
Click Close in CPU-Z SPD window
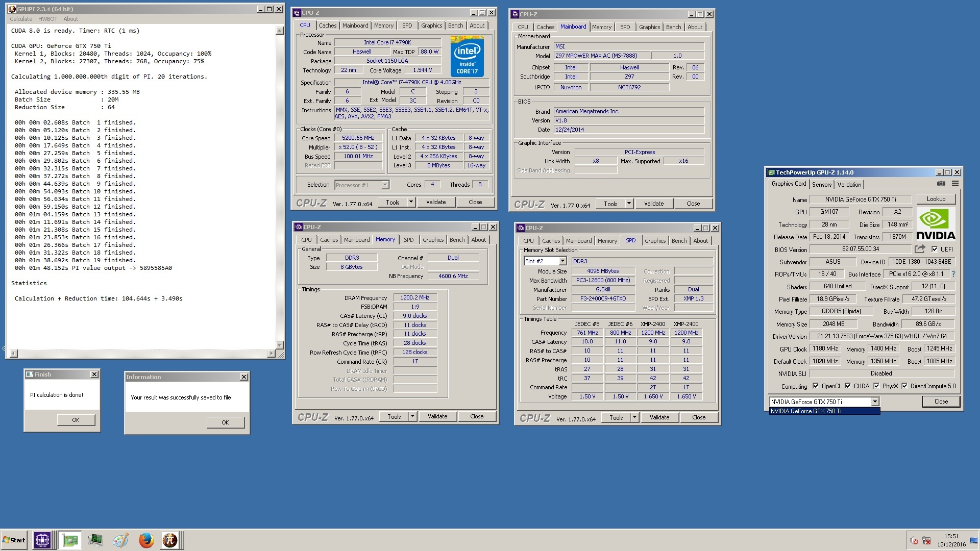(x=699, y=417)
